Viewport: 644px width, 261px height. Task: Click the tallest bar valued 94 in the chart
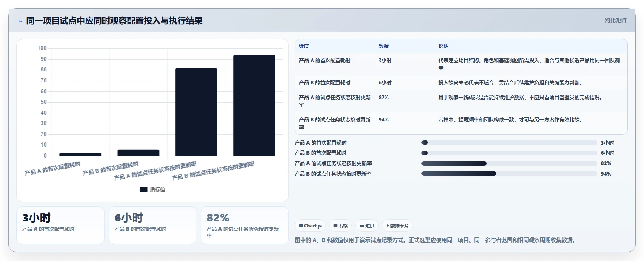[254, 105]
